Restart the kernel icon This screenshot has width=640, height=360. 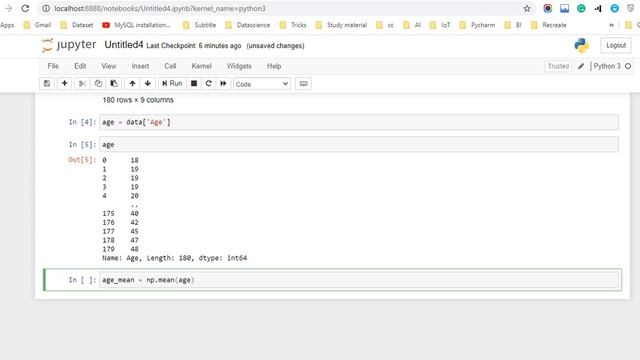point(209,84)
